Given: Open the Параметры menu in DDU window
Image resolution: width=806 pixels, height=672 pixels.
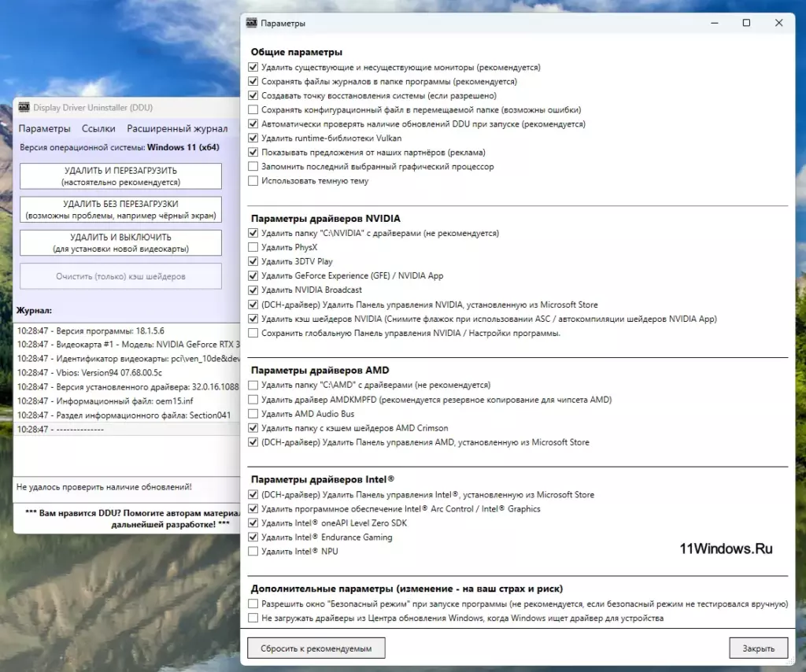Looking at the screenshot, I should pyautogui.click(x=45, y=128).
